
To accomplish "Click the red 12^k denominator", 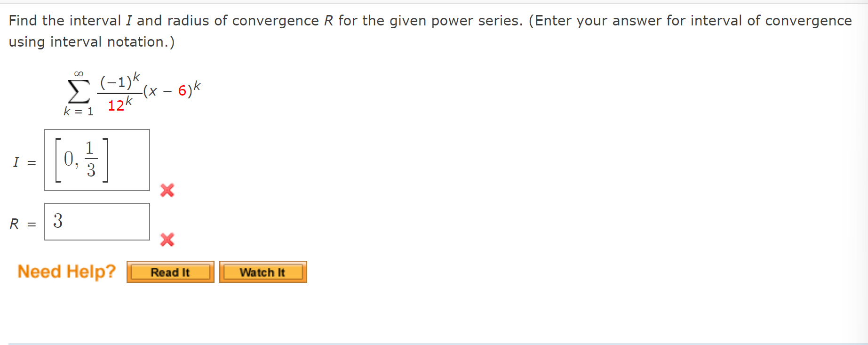I will click(119, 104).
